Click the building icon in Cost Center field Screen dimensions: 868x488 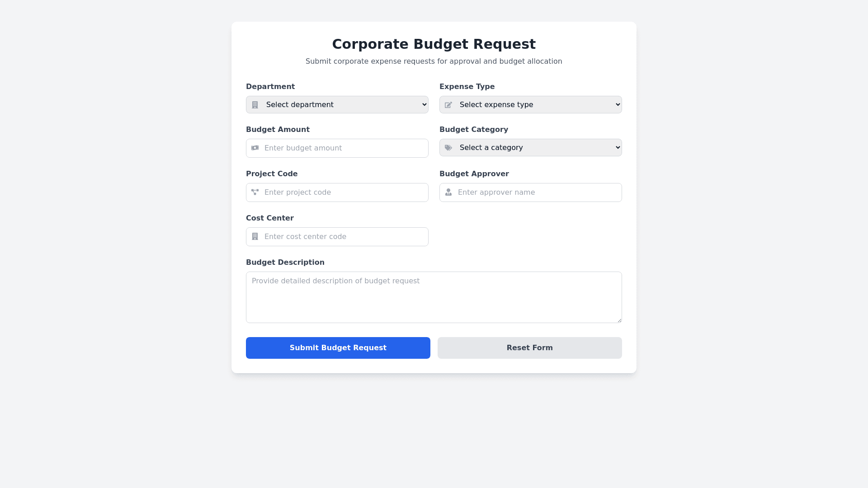(255, 236)
